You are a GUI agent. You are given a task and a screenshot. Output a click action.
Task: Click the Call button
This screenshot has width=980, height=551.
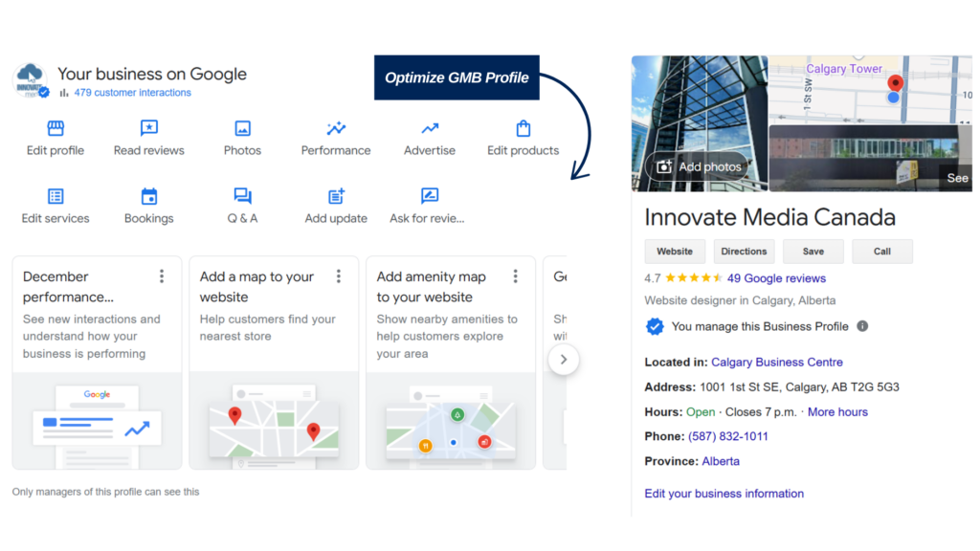coord(881,252)
